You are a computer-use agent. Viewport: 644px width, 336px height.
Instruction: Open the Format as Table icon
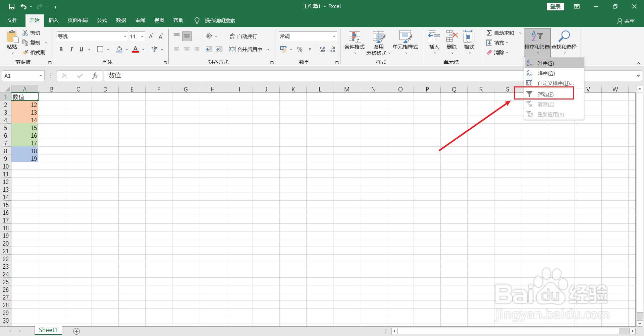[x=379, y=37]
